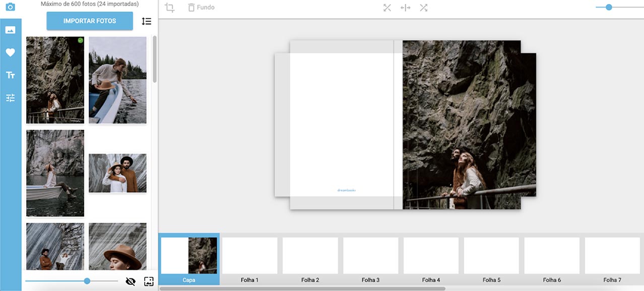Click the IMPORTAR FOTOS button

coord(90,21)
